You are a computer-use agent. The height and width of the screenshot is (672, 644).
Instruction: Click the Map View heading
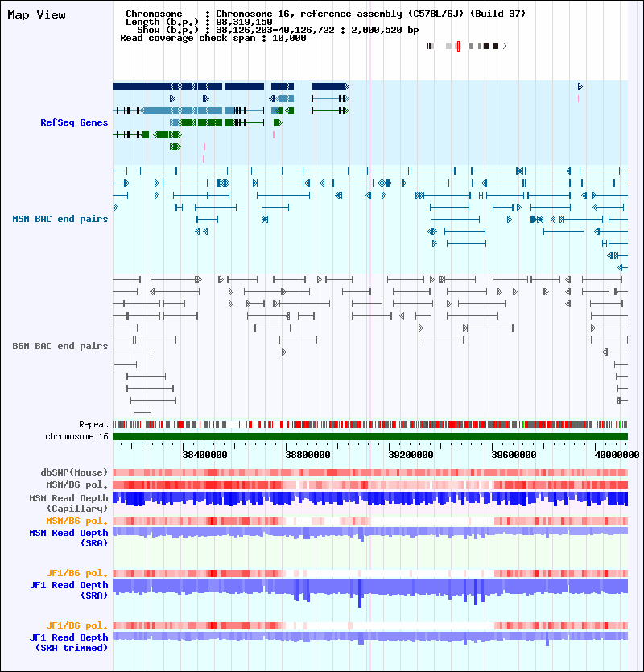click(36, 15)
